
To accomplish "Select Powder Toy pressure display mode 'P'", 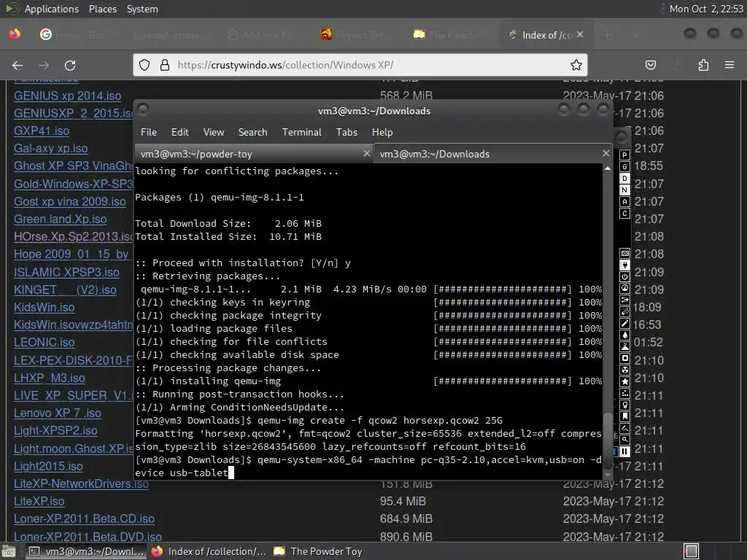I will (624, 155).
